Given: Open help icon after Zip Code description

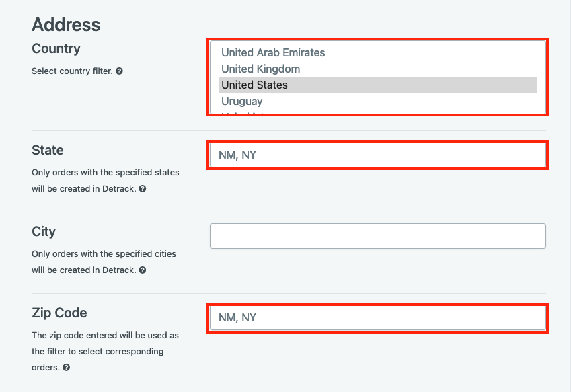Looking at the screenshot, I should click(66, 368).
